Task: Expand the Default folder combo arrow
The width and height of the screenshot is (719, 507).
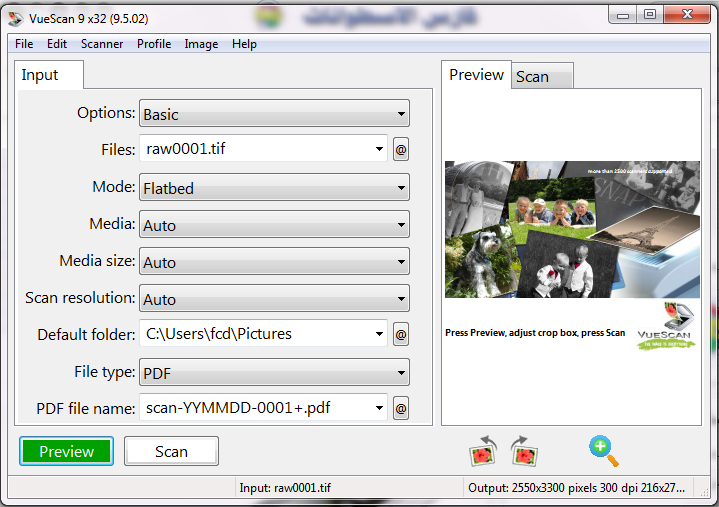Action: (x=379, y=334)
